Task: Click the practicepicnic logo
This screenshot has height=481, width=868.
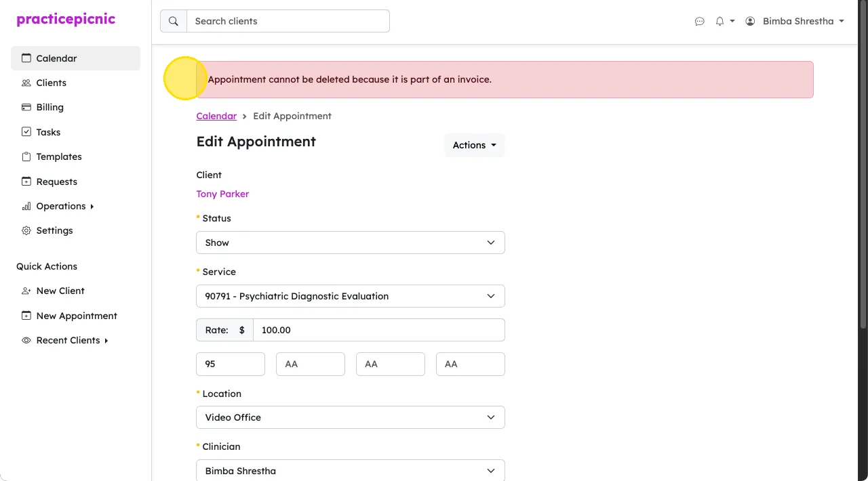Action: pyautogui.click(x=66, y=20)
